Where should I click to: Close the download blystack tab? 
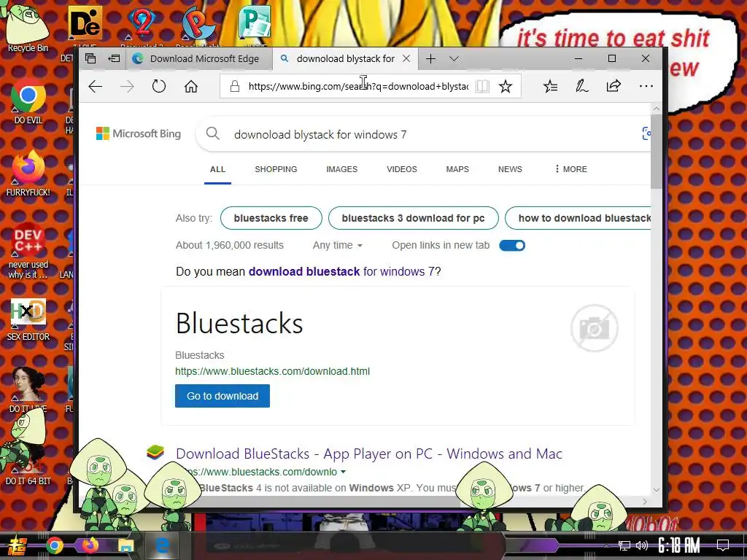click(406, 58)
